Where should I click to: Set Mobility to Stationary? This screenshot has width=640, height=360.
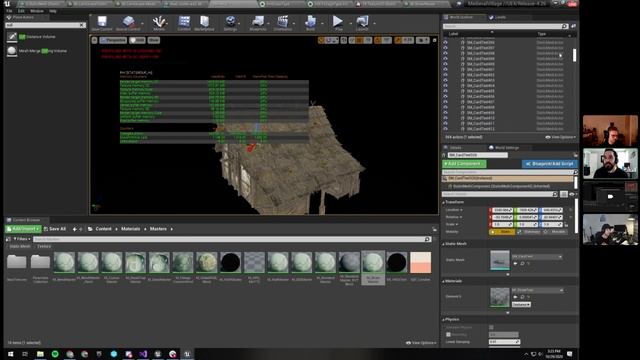point(529,232)
